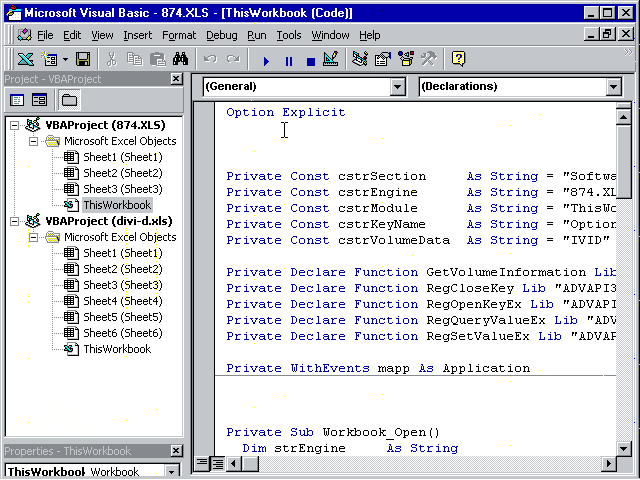Click the vertical scrollbar thumb in code window
This screenshot has height=480, width=640.
623,162
